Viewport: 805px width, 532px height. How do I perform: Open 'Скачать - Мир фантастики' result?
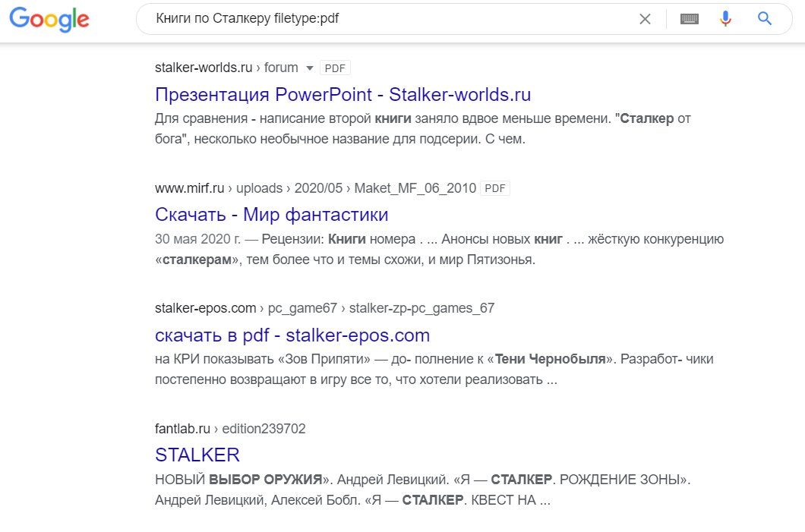272,215
